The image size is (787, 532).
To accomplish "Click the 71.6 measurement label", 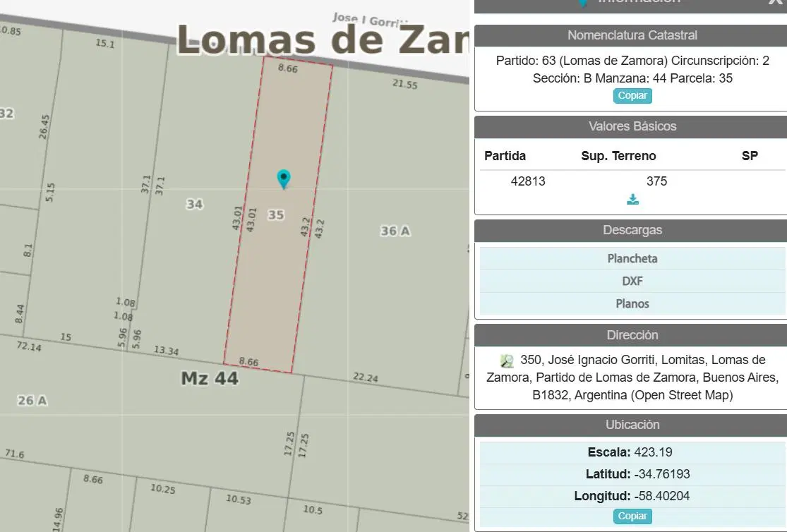I will [15, 454].
